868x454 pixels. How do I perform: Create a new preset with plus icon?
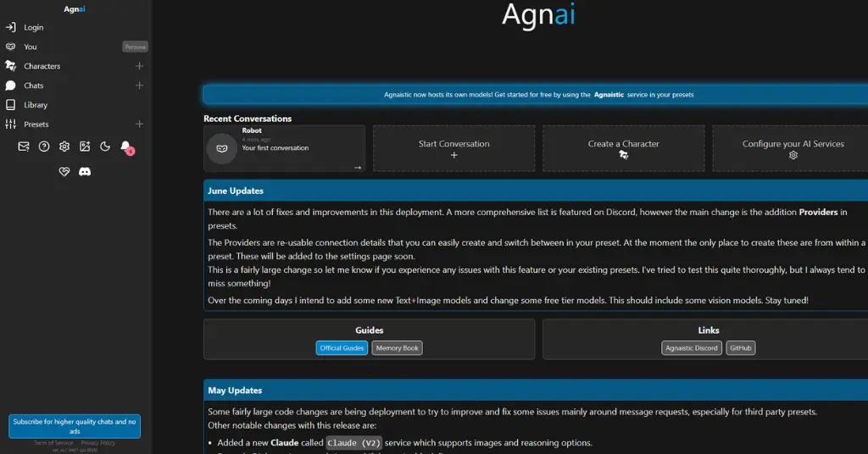click(x=140, y=124)
